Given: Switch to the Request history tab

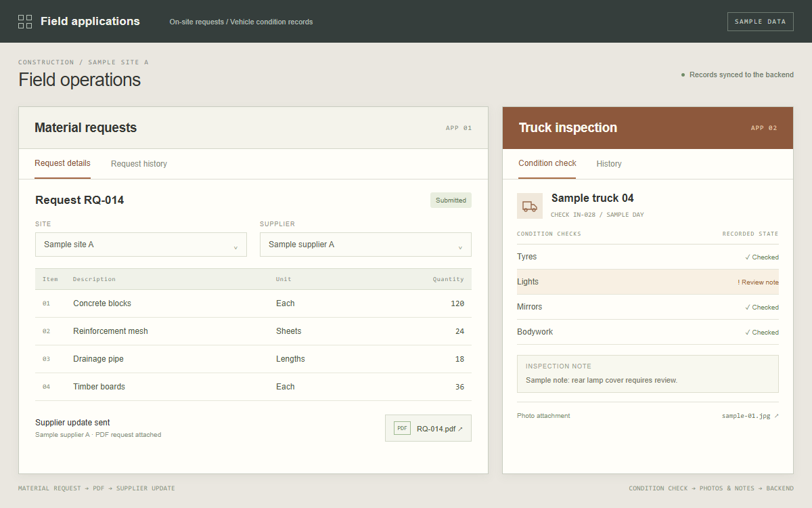Looking at the screenshot, I should [139, 164].
